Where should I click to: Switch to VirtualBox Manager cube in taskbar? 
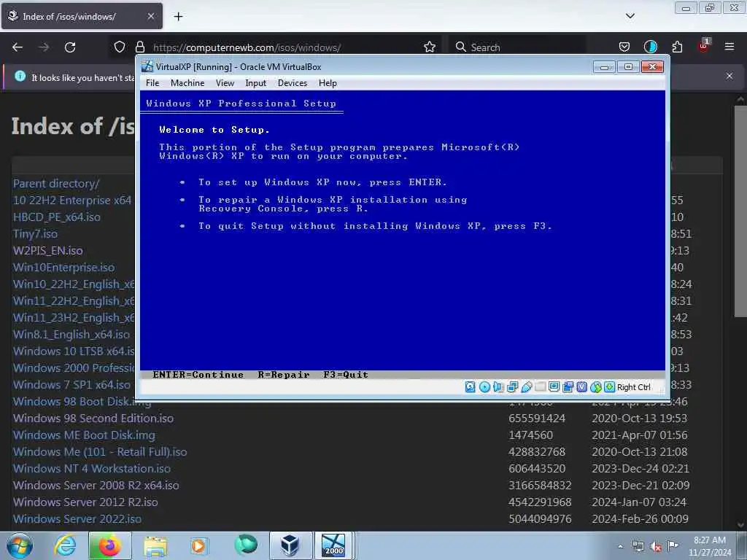[289, 545]
